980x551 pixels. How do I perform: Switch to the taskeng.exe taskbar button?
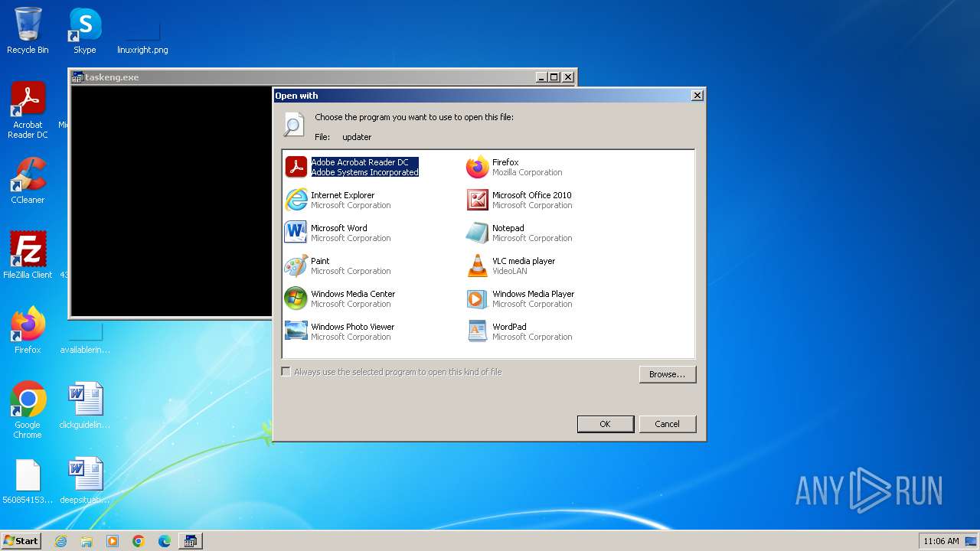(x=191, y=541)
